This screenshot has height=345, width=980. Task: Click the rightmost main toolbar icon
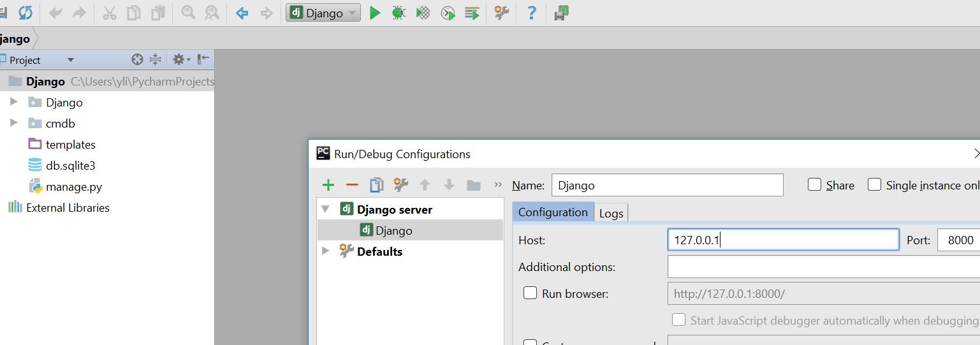click(562, 13)
